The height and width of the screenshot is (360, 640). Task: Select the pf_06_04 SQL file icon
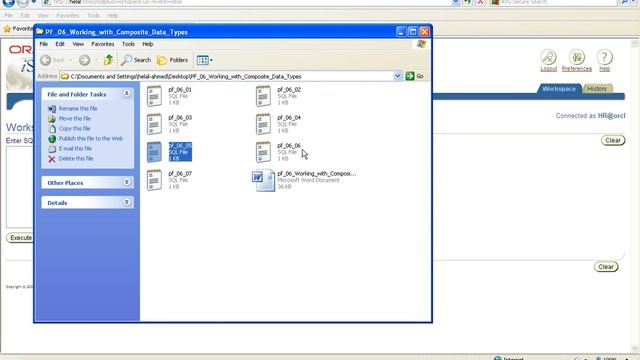click(x=263, y=124)
